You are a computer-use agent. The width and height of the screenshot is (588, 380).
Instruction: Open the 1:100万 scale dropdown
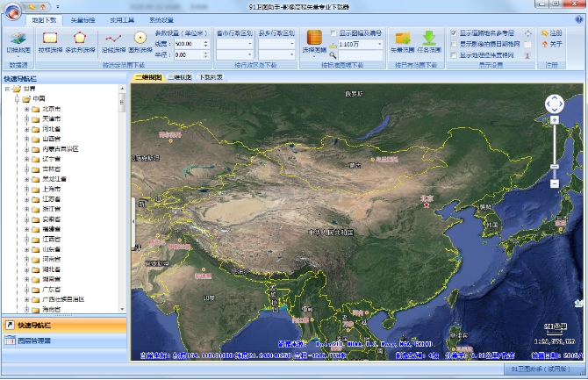[379, 44]
